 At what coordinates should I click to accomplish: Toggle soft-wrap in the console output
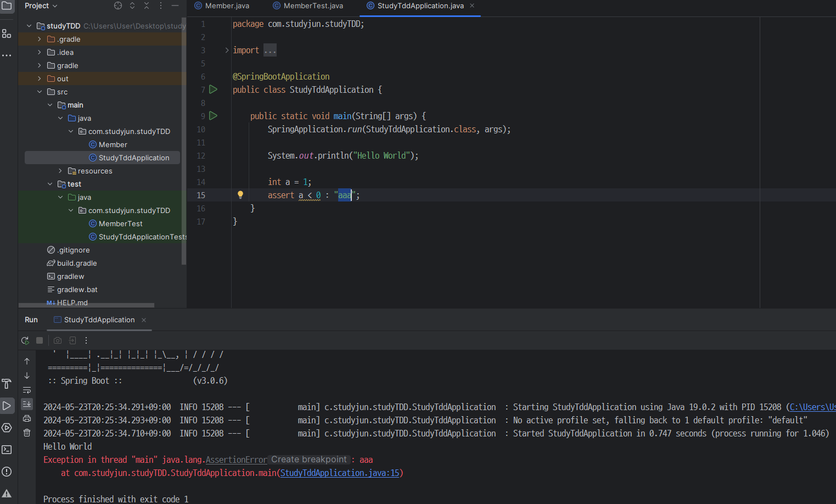pyautogui.click(x=27, y=390)
